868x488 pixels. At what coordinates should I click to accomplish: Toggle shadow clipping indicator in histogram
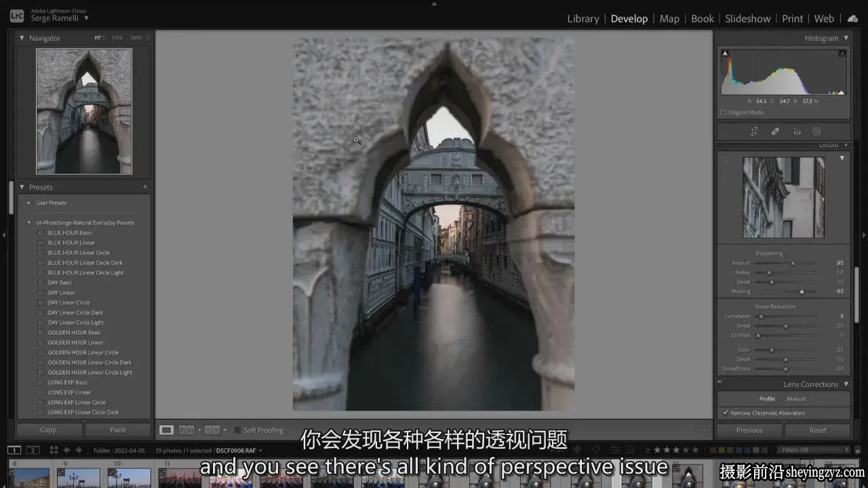(x=725, y=53)
